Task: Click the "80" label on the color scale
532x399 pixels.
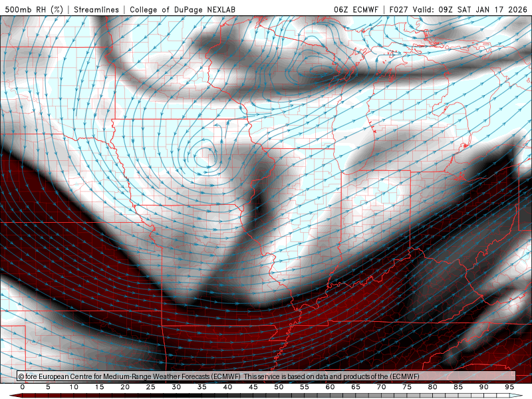Action: click(x=433, y=387)
